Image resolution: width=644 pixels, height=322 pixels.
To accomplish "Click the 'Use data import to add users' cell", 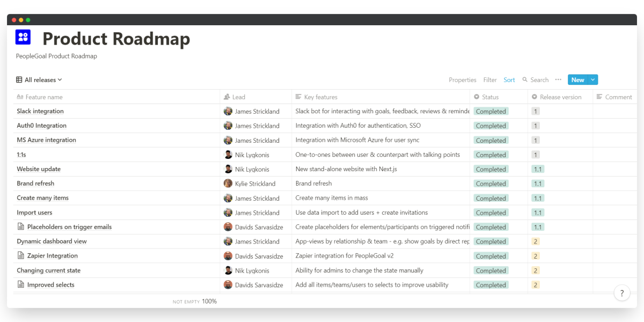I will coord(381,213).
